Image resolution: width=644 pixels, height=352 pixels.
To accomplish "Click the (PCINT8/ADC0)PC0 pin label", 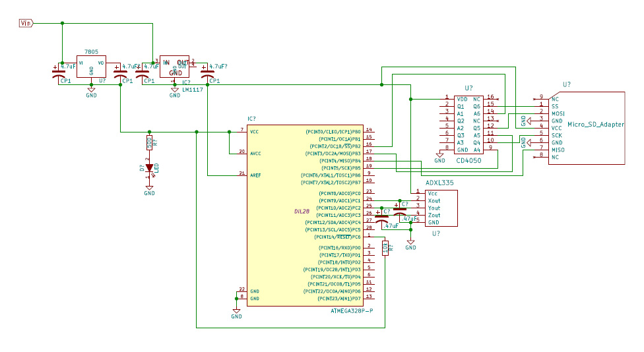I will coord(340,193).
